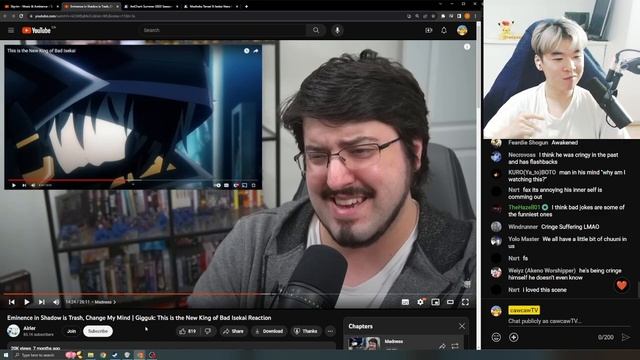Viewport: 640px width, 360px height.
Task: Open the notifications bell
Action: (444, 30)
